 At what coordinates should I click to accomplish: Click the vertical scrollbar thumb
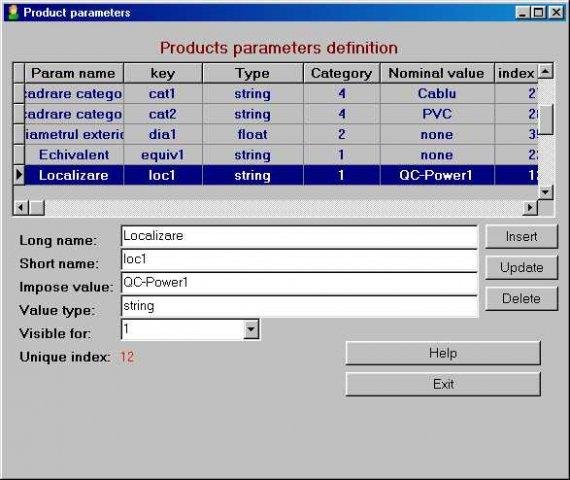coord(545,119)
